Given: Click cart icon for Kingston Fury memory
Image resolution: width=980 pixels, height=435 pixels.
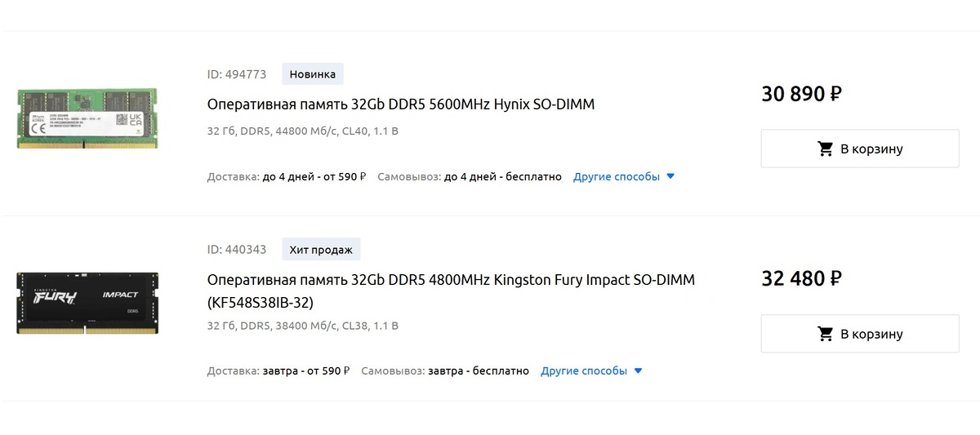Looking at the screenshot, I should point(826,334).
